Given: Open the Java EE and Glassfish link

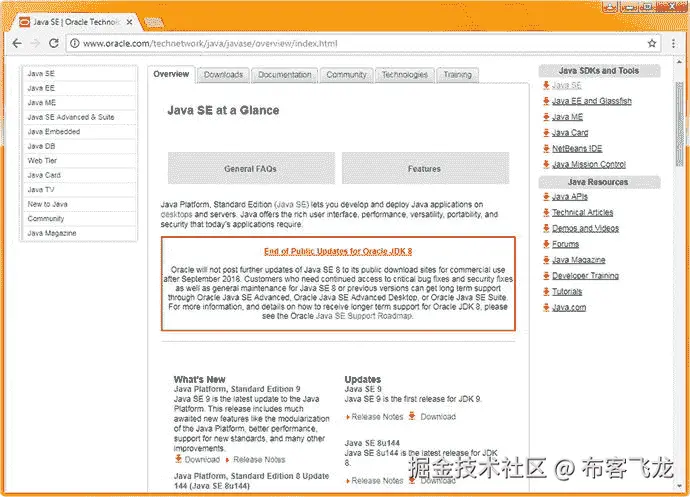Looking at the screenshot, I should [591, 101].
